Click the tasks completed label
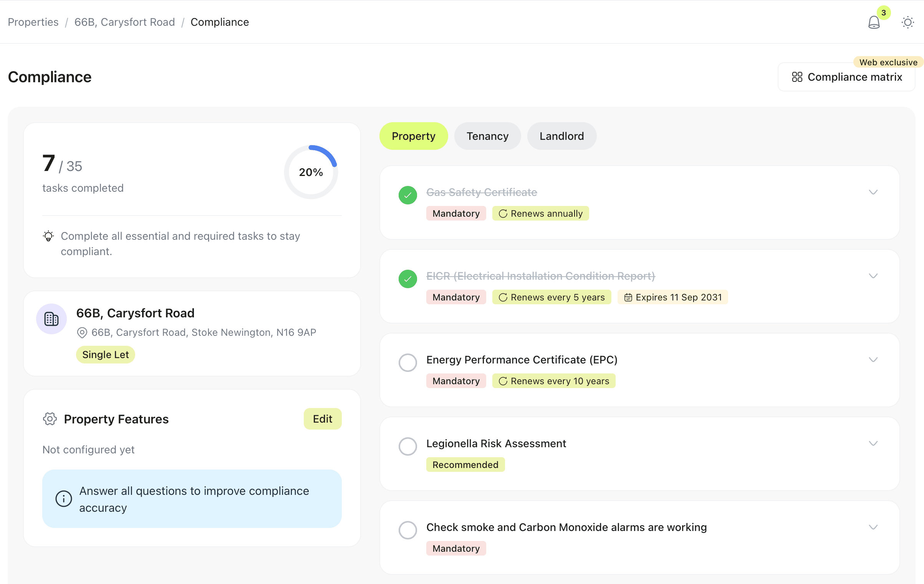This screenshot has width=924, height=584. click(x=83, y=188)
